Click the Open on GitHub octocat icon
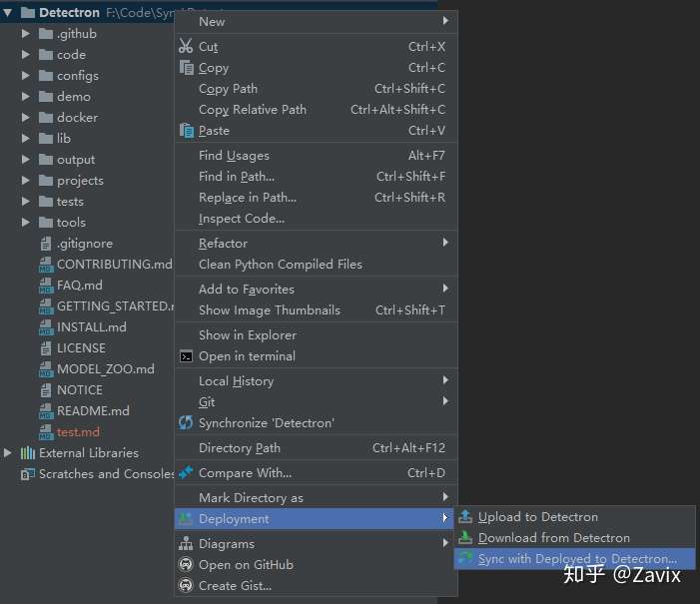This screenshot has width=700, height=604. [186, 564]
